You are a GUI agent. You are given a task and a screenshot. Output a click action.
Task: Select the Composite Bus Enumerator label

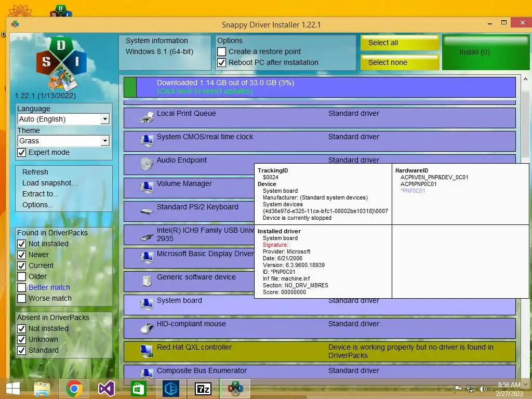(202, 371)
